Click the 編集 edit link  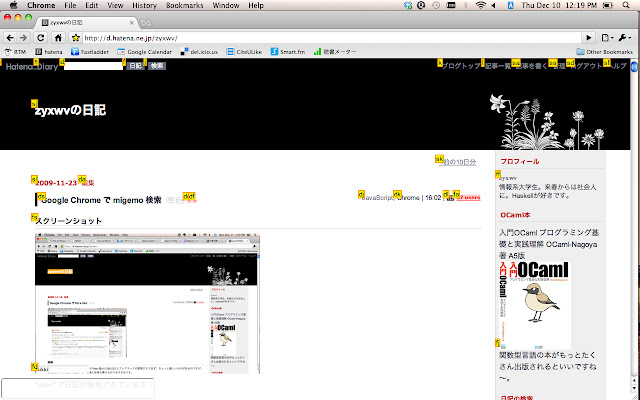coord(88,183)
